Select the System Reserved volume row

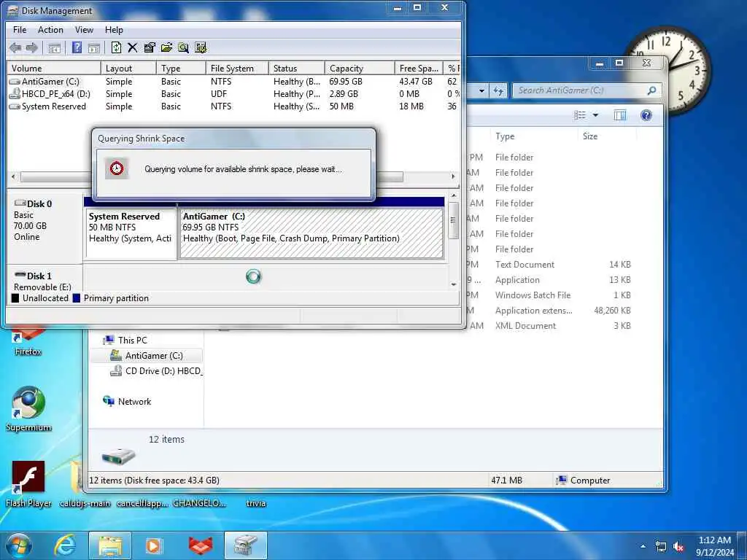233,106
